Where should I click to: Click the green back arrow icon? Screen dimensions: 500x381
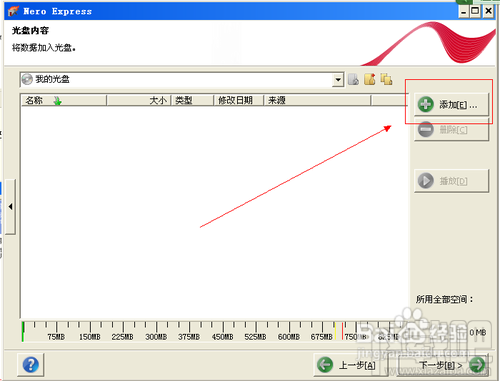tap(325, 365)
